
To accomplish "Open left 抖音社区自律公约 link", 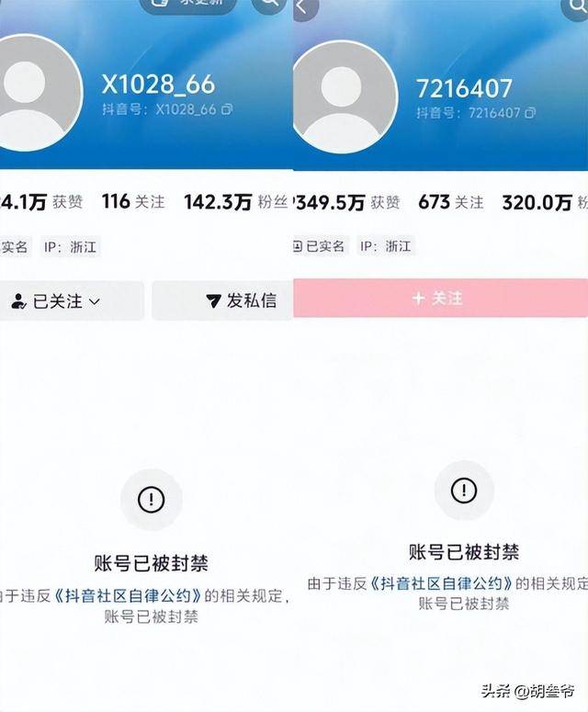I will click(128, 595).
